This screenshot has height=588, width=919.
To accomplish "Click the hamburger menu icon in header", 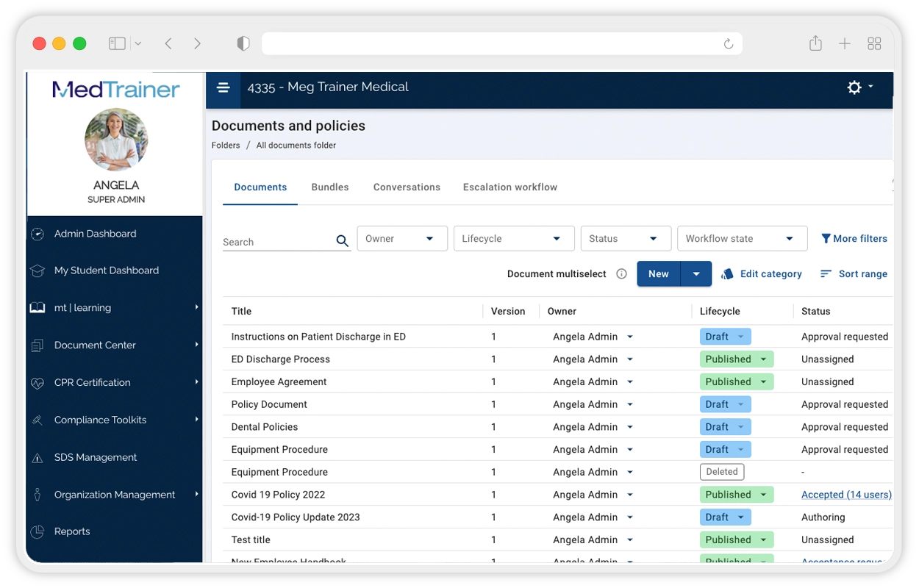I will (224, 87).
